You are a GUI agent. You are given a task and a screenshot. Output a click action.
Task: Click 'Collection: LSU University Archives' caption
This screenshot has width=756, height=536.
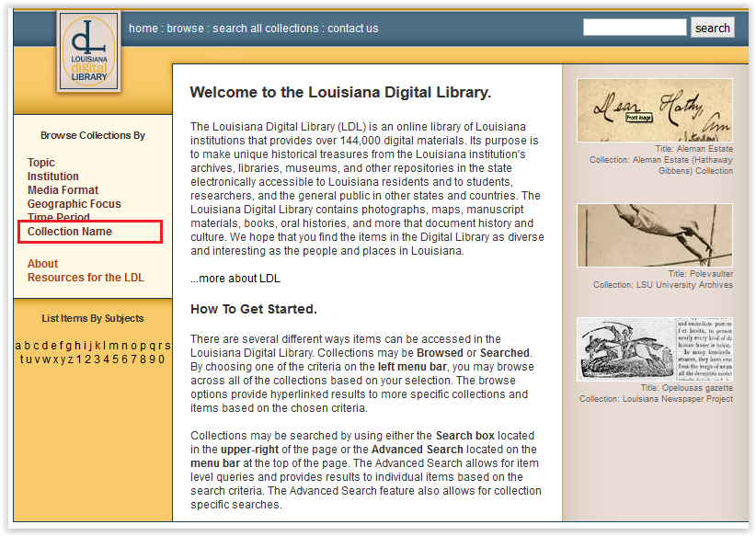(x=663, y=285)
